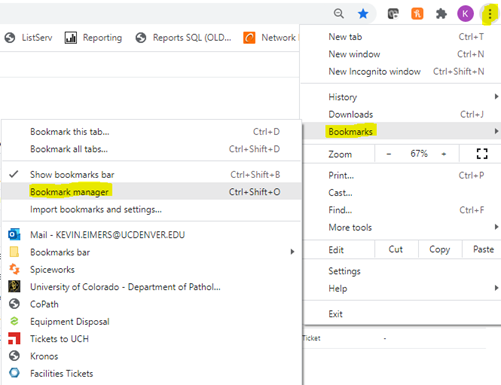Choose Bookmark all tabs...
Image resolution: width=501 pixels, height=385 pixels.
pos(152,149)
